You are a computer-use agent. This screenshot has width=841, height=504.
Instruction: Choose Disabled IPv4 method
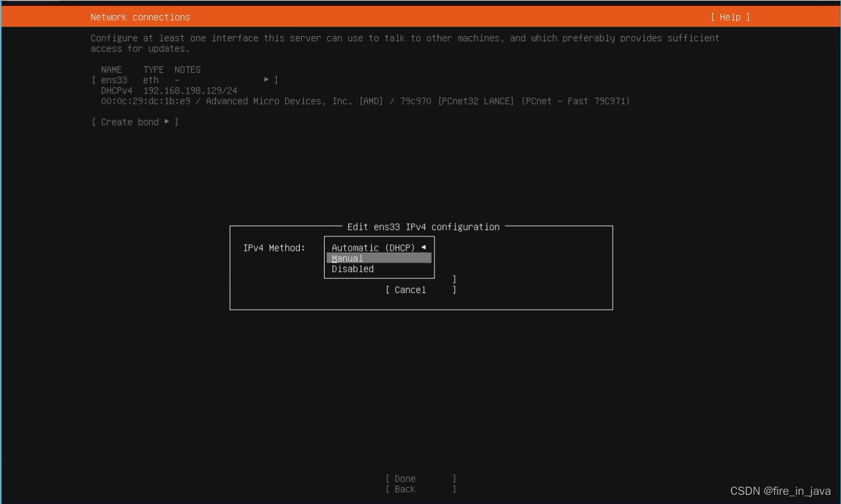[378, 268]
